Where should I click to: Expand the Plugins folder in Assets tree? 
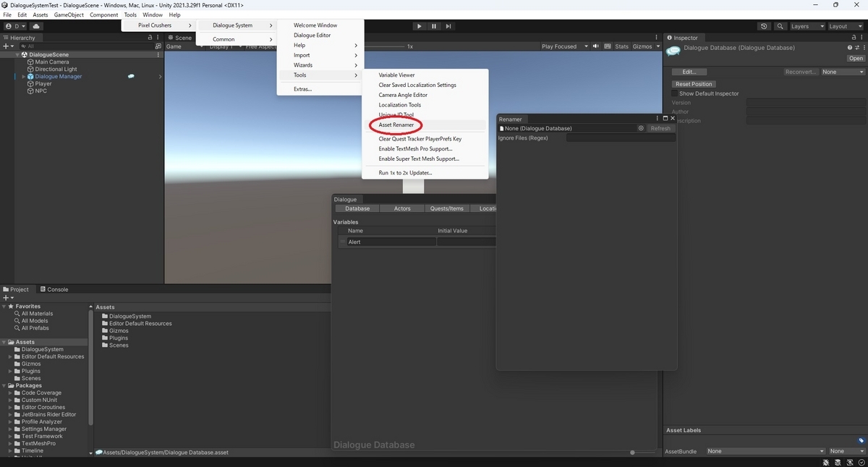10,371
